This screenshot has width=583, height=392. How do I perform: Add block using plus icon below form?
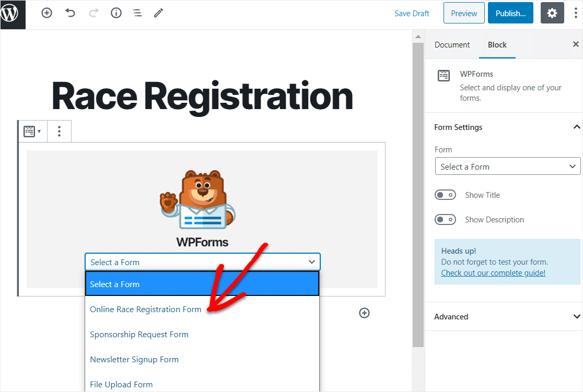click(x=364, y=313)
